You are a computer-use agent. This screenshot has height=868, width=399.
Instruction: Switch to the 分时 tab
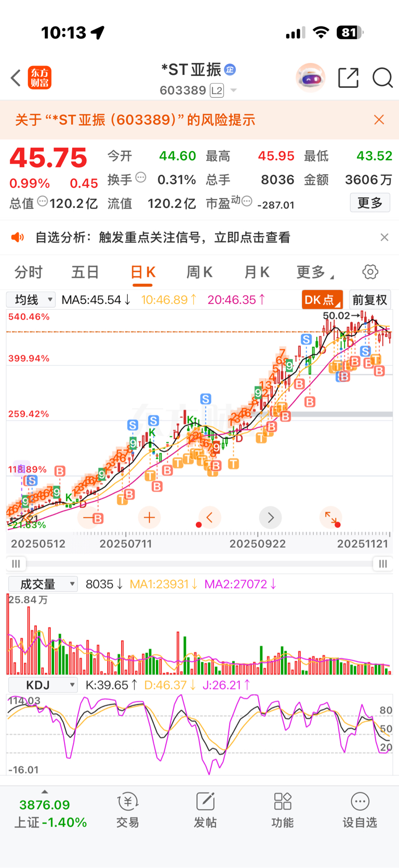tap(29, 272)
